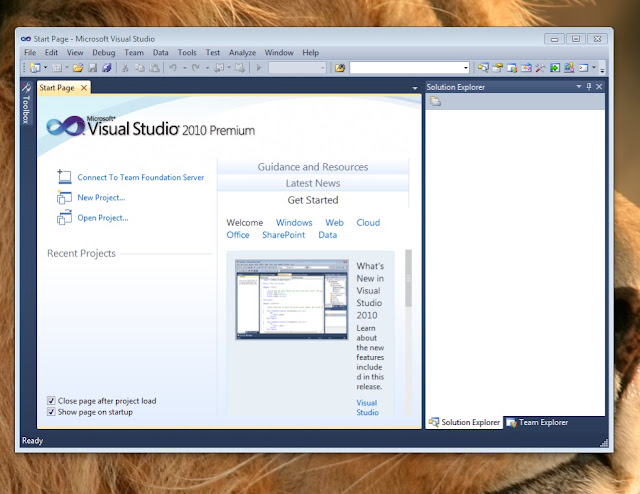This screenshot has height=494, width=640.
Task: Open the Windows get-started link
Action: 294,223
